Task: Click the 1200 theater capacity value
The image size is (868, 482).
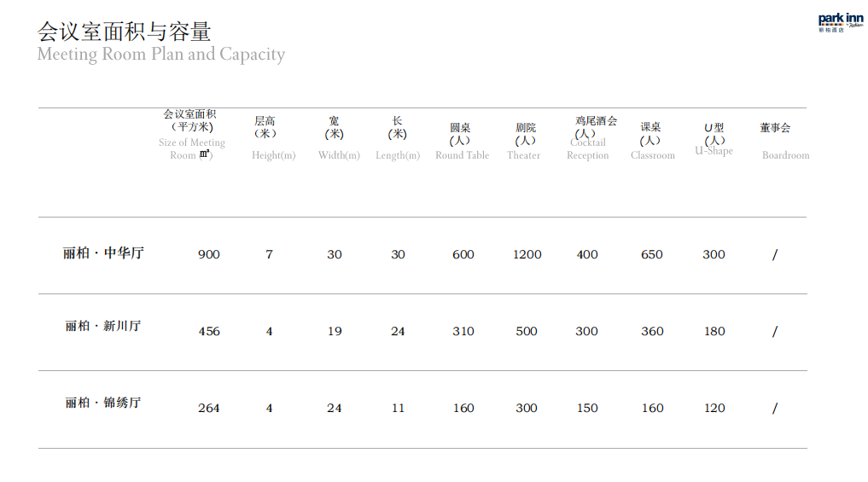Action: pos(527,254)
